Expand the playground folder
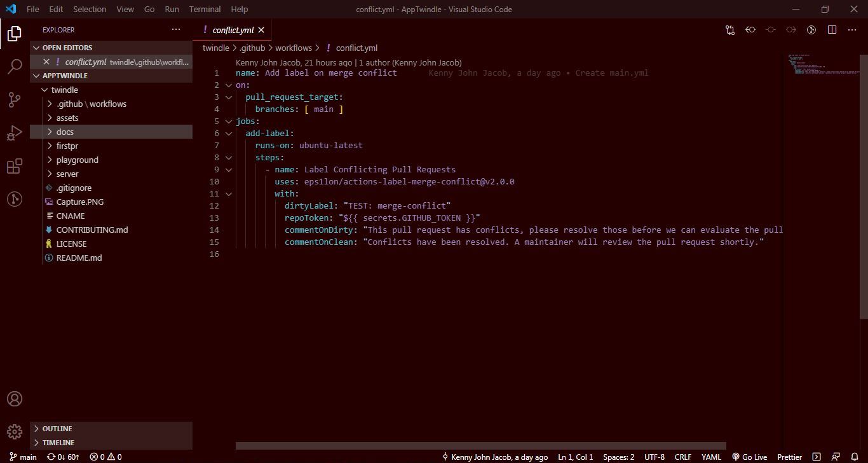 111,160
